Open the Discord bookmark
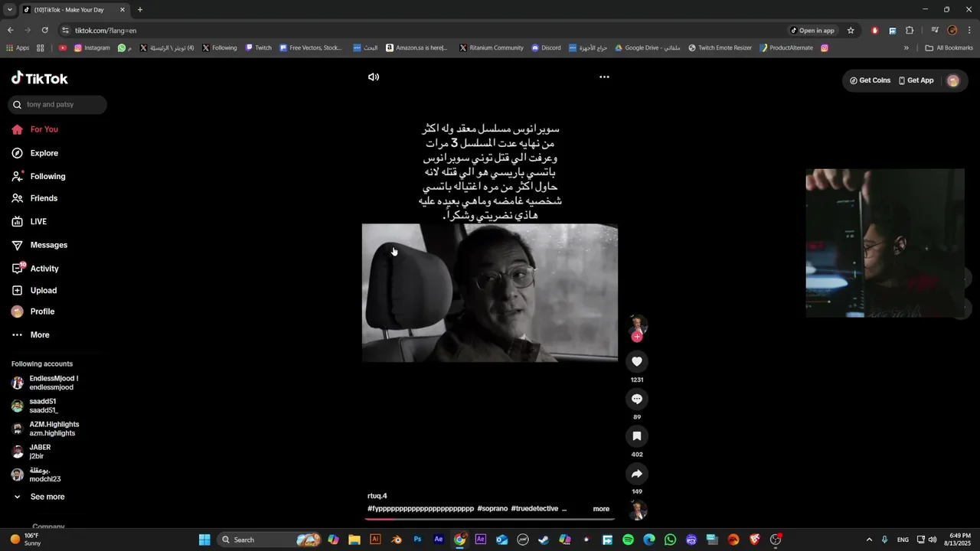The height and width of the screenshot is (551, 980). [546, 47]
